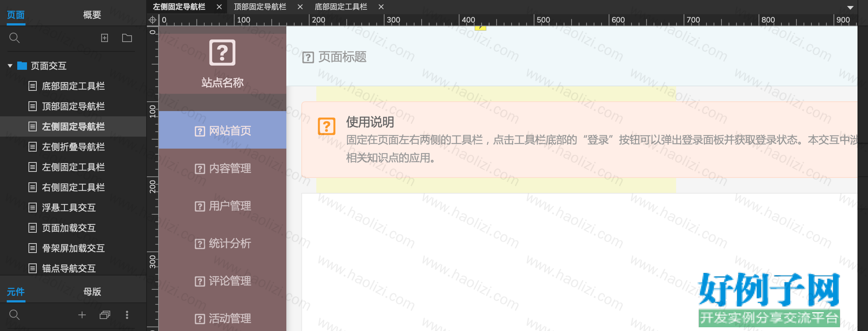Switch to the 页面 panel tab
The image size is (868, 331).
pyautogui.click(x=16, y=15)
